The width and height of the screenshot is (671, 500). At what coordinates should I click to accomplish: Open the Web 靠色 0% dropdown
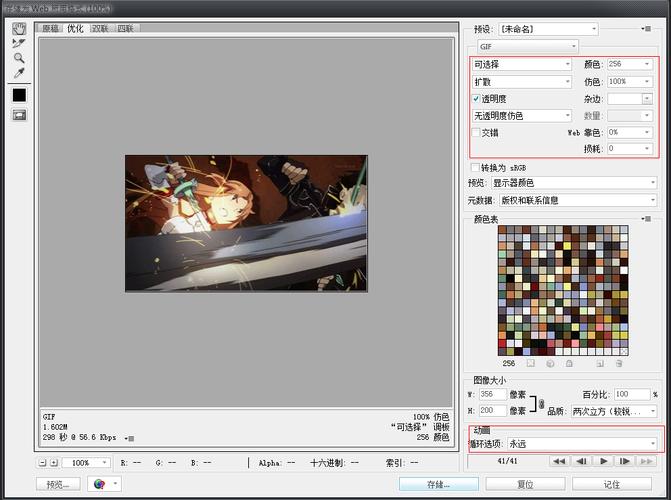pyautogui.click(x=630, y=132)
